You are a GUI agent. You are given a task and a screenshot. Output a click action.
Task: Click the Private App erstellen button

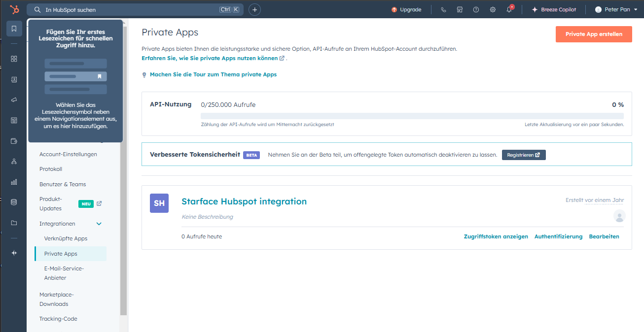(x=594, y=34)
